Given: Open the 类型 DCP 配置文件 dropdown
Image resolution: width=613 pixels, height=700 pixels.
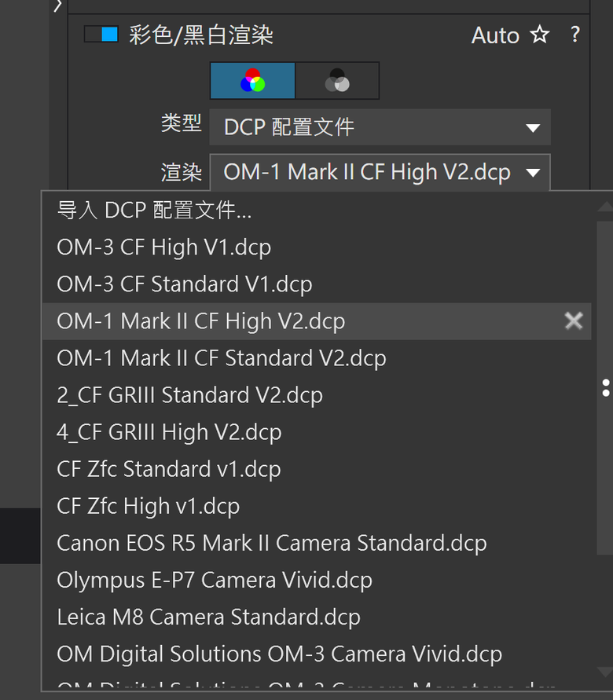Looking at the screenshot, I should (x=380, y=127).
